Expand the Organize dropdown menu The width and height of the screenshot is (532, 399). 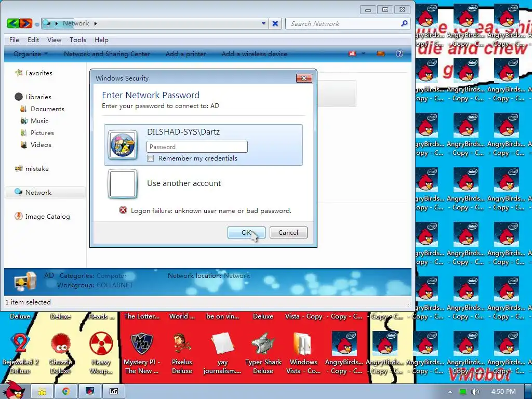[x=31, y=54]
